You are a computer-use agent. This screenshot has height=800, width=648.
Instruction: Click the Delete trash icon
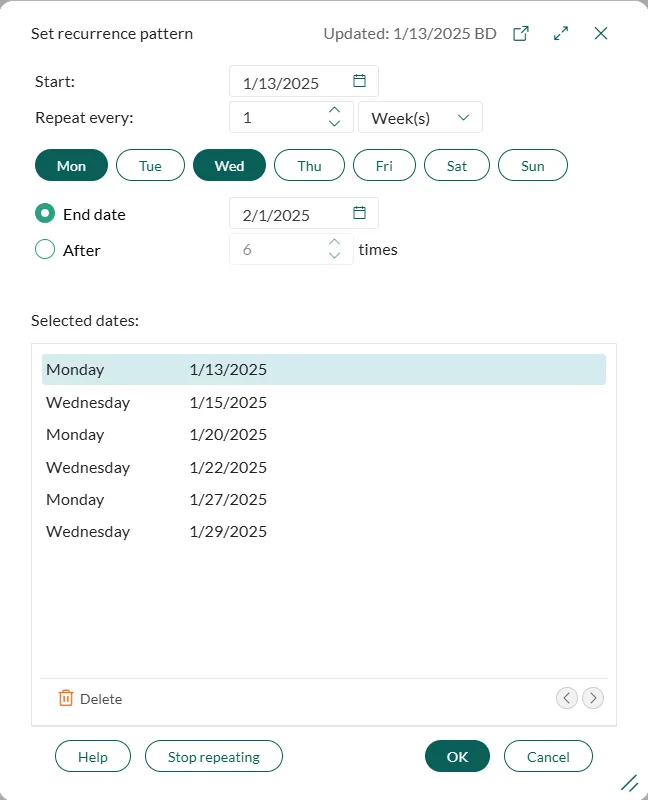[66, 698]
